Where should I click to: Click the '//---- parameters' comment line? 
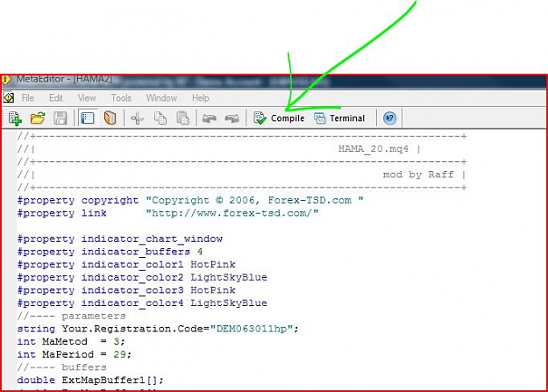tap(71, 316)
